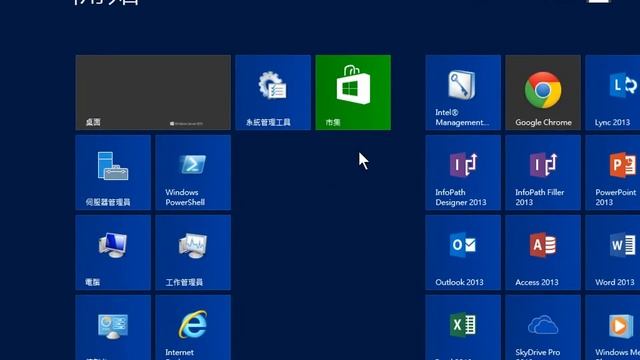This screenshot has width=640, height=360.
Task: Launch the Excel tile
Action: click(x=463, y=328)
